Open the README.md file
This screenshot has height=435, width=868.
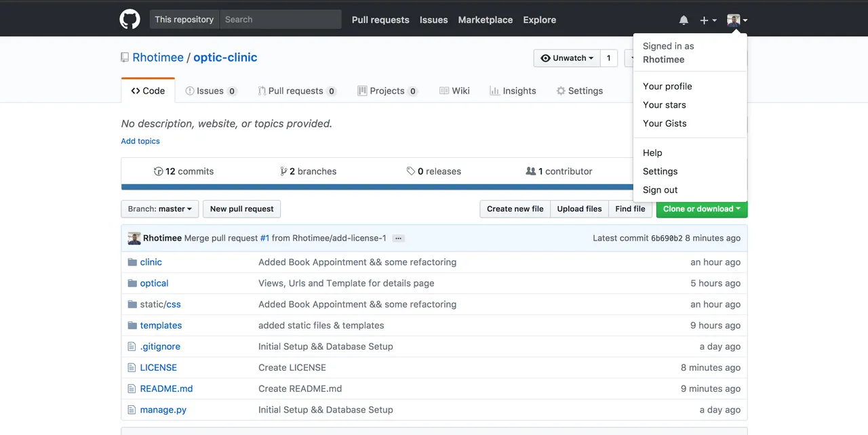tap(167, 388)
